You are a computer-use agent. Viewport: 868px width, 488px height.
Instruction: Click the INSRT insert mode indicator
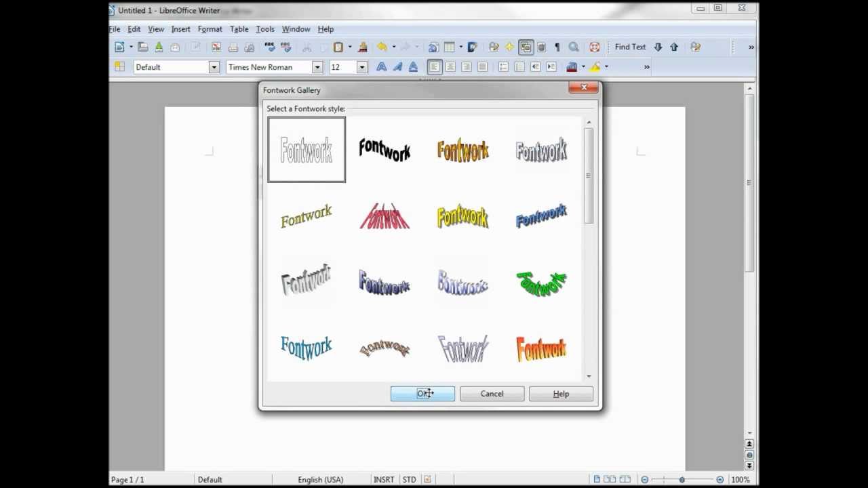(x=384, y=480)
